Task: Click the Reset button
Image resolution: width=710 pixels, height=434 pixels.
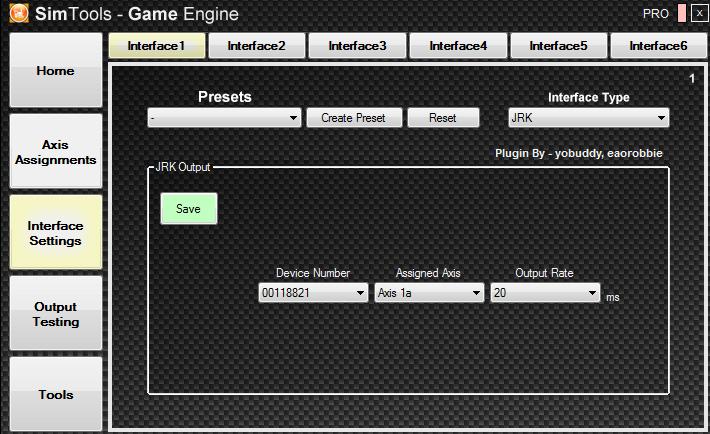Action: coord(443,118)
